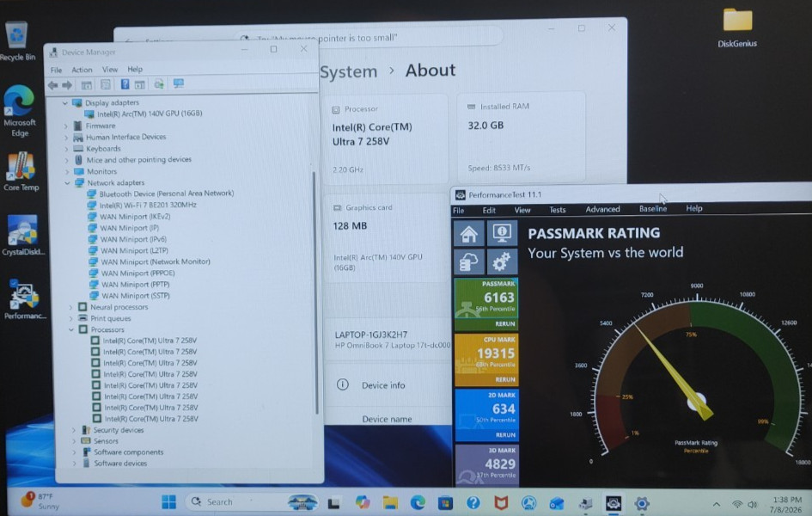Image resolution: width=812 pixels, height=516 pixels.
Task: Collapse the Display adapters node
Action: (64, 103)
